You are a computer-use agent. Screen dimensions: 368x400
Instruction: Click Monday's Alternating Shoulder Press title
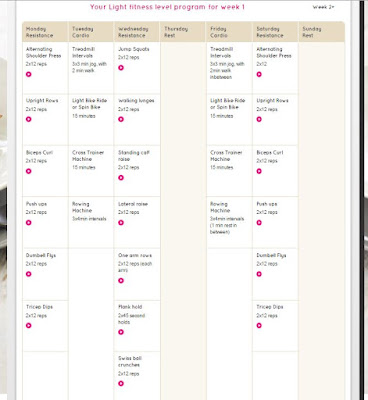coord(43,52)
